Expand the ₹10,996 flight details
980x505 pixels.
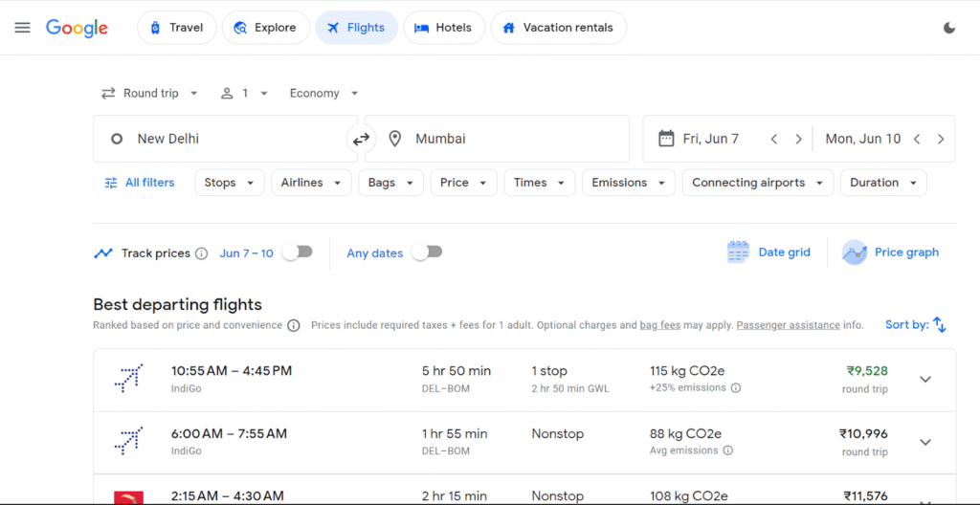(x=925, y=442)
